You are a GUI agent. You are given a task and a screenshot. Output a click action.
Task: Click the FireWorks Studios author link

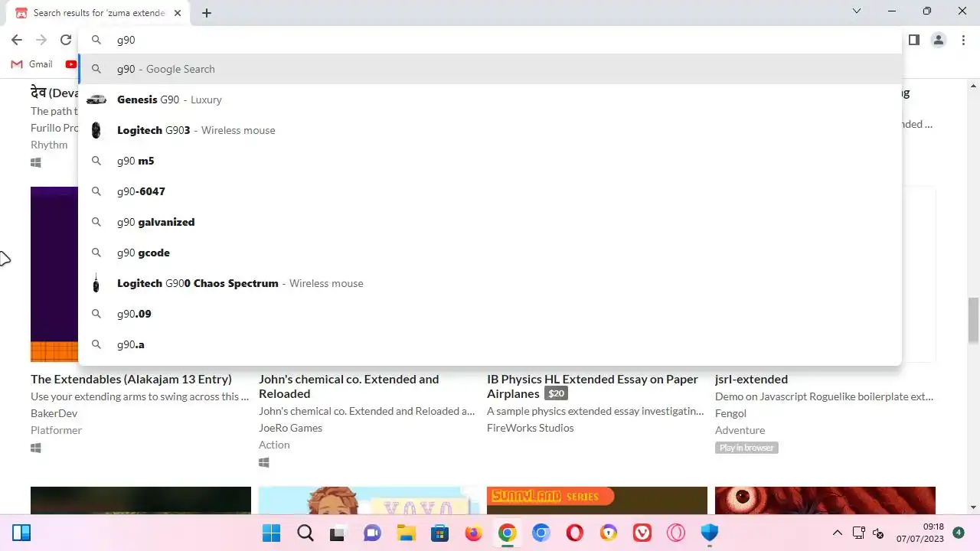(x=531, y=428)
